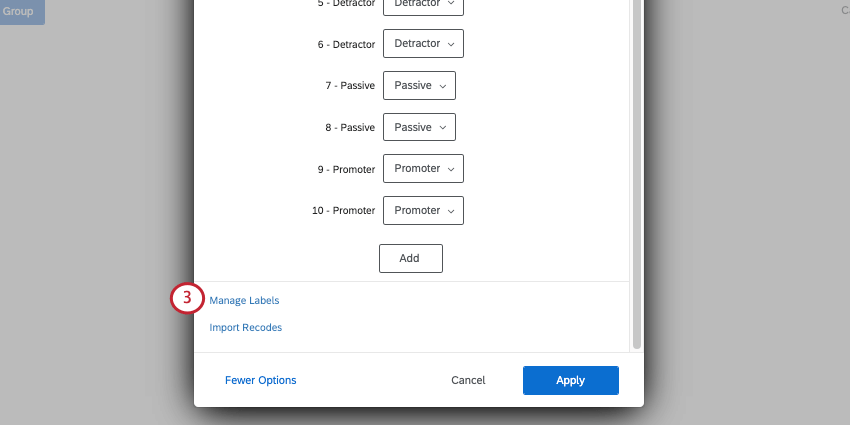Click the "9 - Promoter" row label
The image size is (850, 425).
click(x=345, y=169)
